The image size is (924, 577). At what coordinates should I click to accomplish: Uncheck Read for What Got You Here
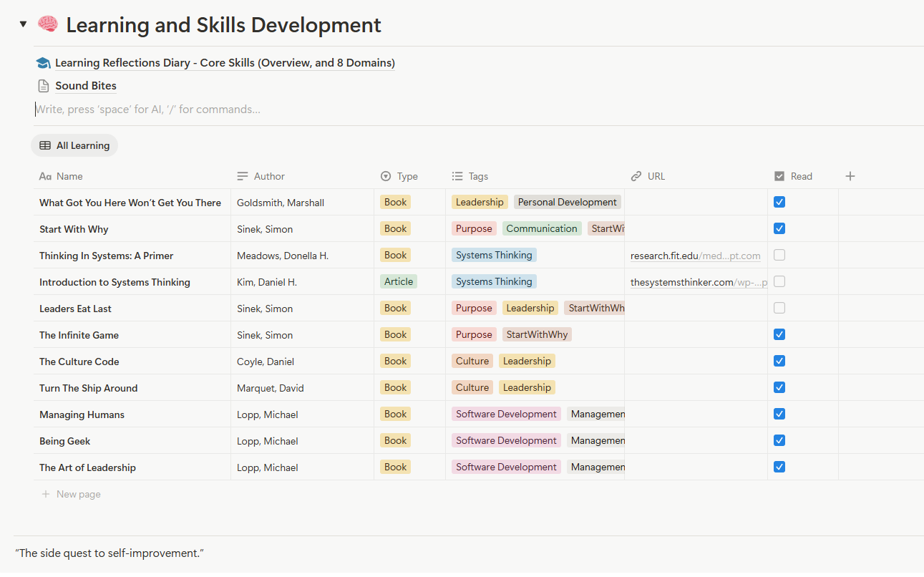779,203
